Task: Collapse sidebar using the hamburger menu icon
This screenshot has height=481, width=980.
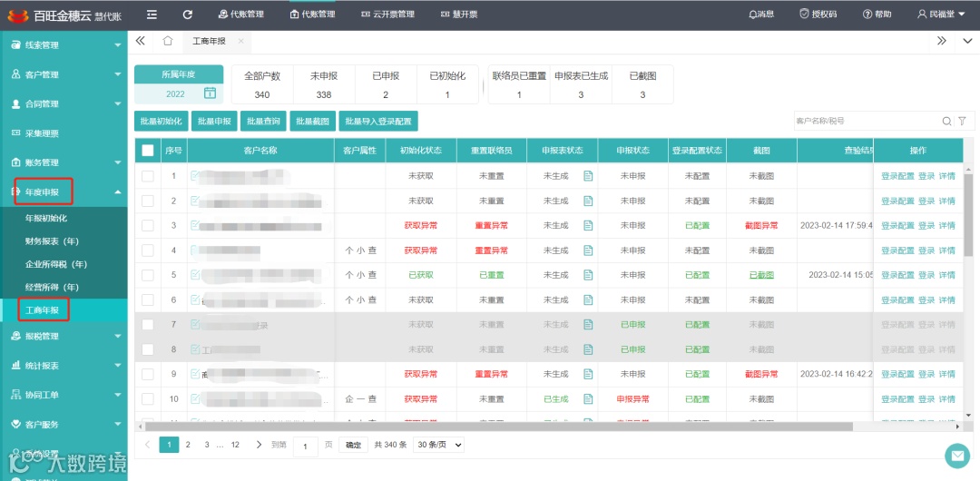Action: (152, 14)
